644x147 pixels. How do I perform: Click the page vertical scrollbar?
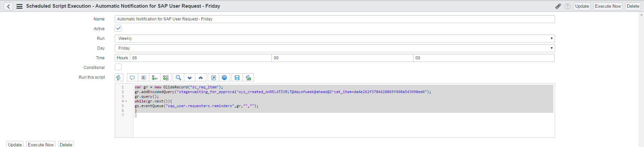coord(641,80)
